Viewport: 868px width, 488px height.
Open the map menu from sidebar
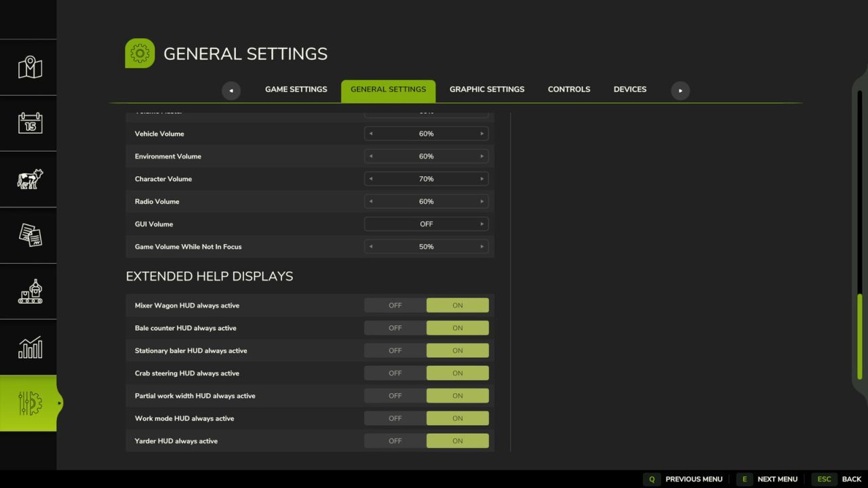[28, 67]
